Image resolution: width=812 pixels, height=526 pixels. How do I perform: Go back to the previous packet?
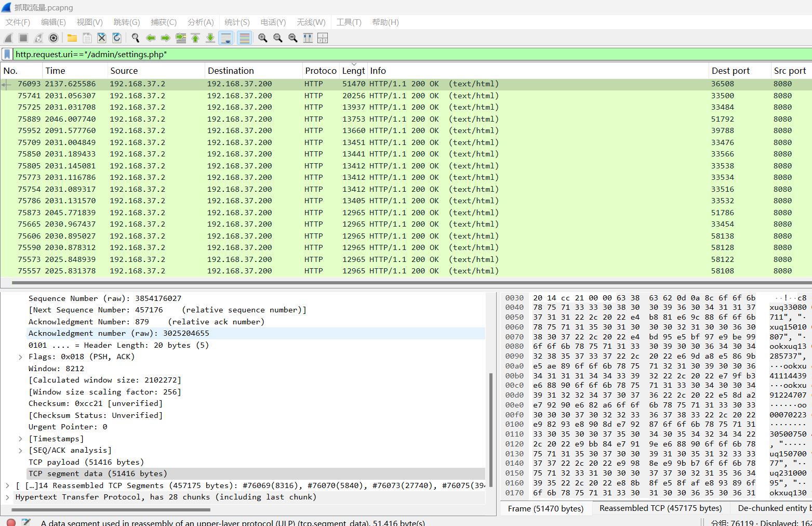(x=151, y=38)
